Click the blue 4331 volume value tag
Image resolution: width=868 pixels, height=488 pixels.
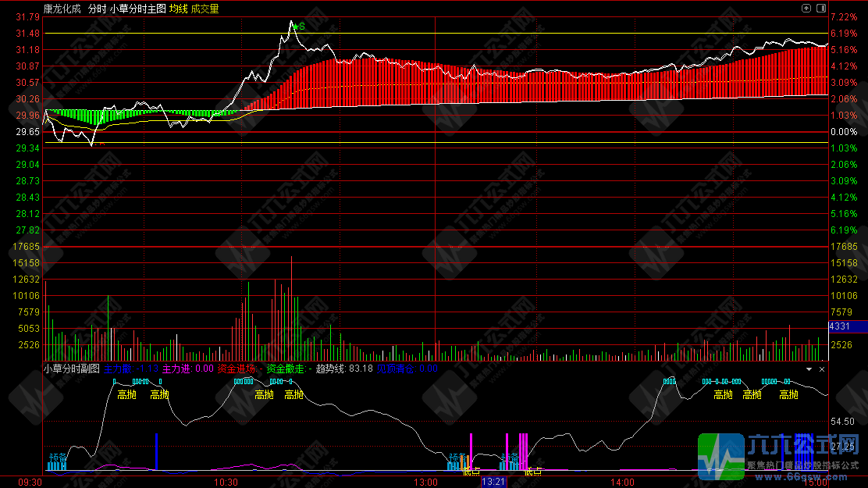pos(846,326)
